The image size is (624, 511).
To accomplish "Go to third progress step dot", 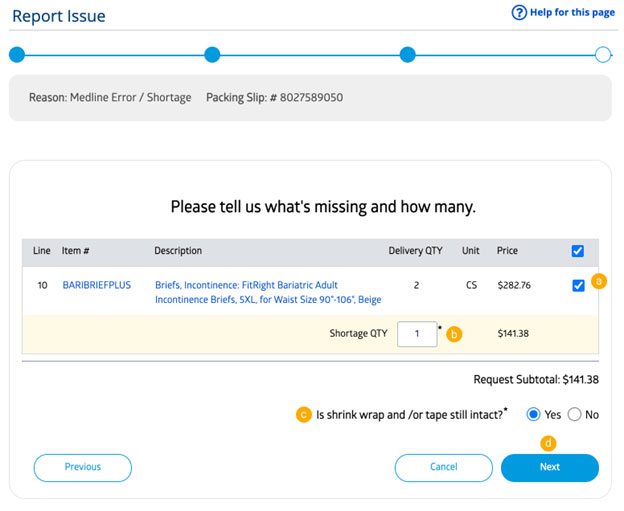I will 408,55.
